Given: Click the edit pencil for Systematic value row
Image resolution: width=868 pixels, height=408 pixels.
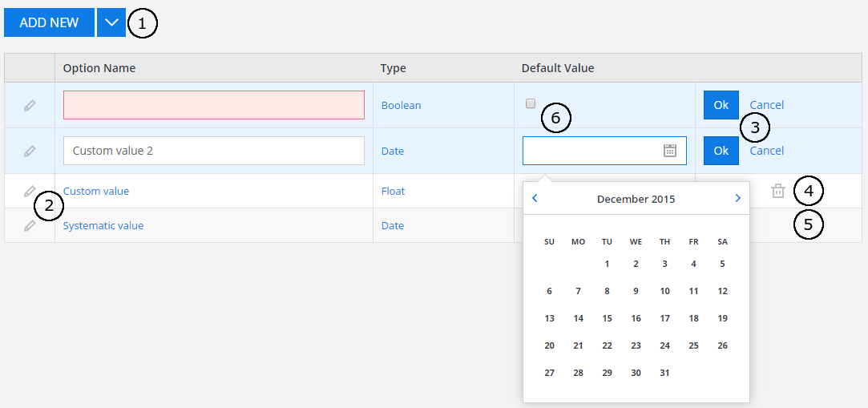Looking at the screenshot, I should [x=30, y=226].
